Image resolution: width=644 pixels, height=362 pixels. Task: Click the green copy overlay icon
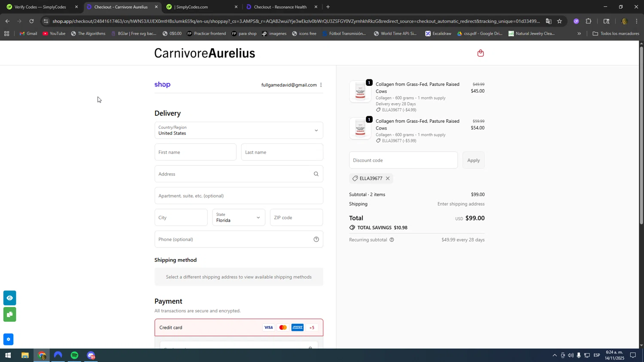click(9, 315)
